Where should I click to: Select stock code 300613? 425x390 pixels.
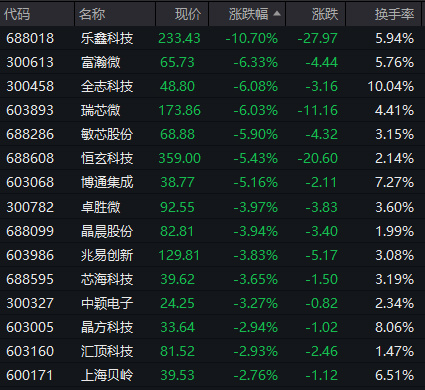[30, 62]
